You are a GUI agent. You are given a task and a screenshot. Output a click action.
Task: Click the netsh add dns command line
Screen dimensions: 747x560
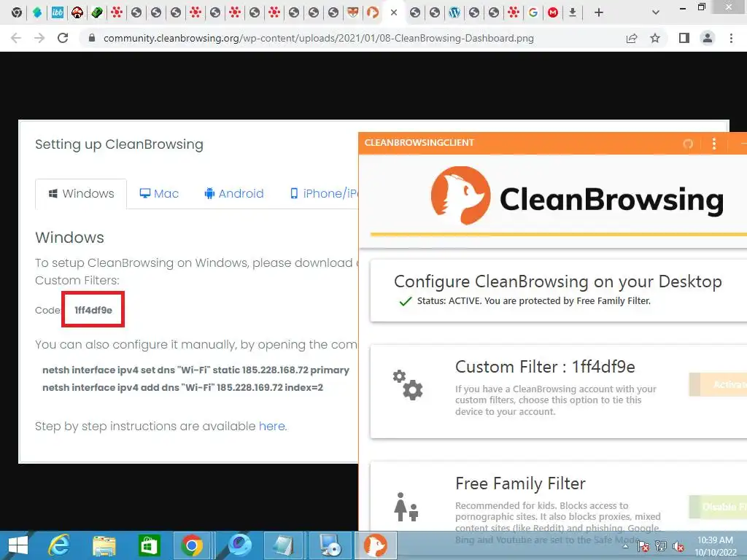pos(183,388)
